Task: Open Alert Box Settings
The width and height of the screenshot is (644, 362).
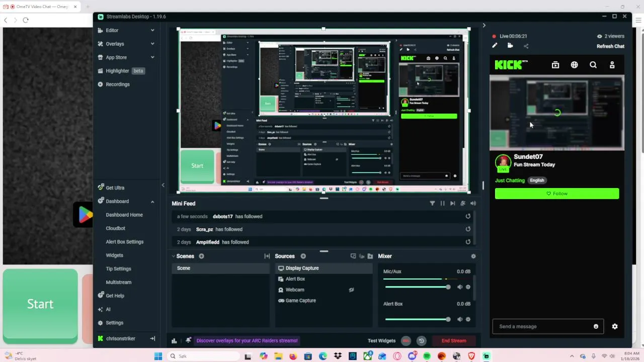Action: point(124,242)
